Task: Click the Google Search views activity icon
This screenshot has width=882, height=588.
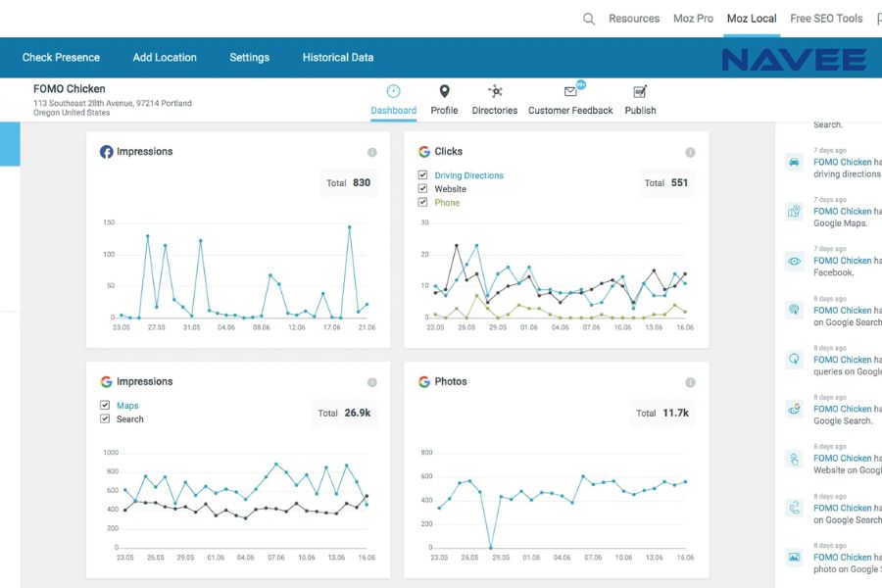Action: [x=794, y=409]
